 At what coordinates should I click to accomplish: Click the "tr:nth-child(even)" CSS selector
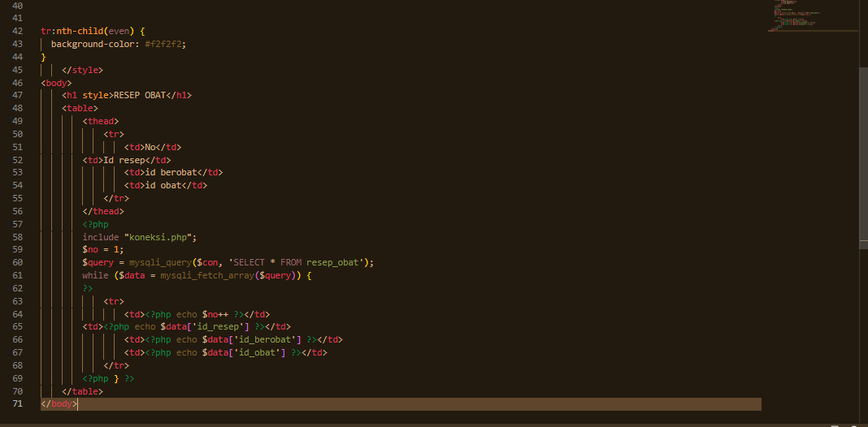click(x=88, y=31)
